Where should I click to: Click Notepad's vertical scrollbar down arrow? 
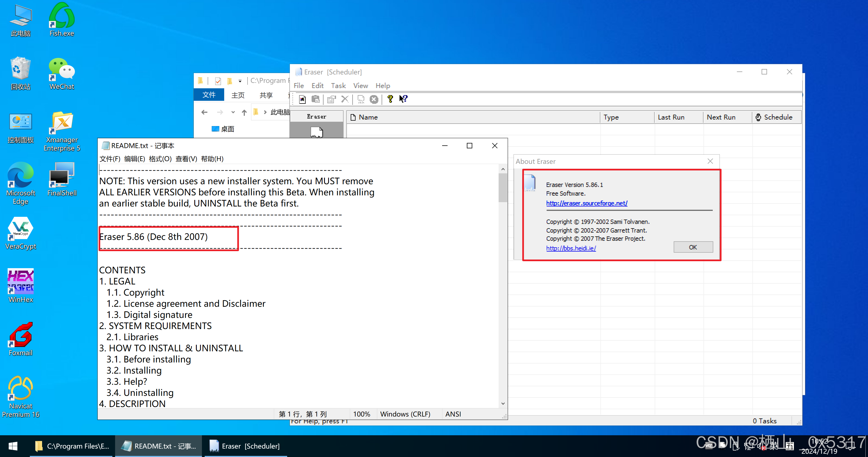(x=503, y=403)
